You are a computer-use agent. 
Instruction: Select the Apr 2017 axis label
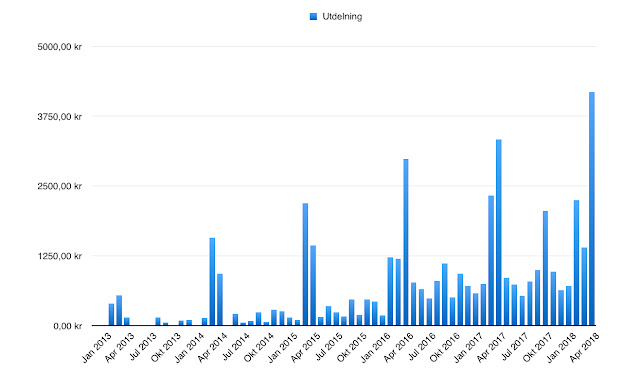click(491, 347)
